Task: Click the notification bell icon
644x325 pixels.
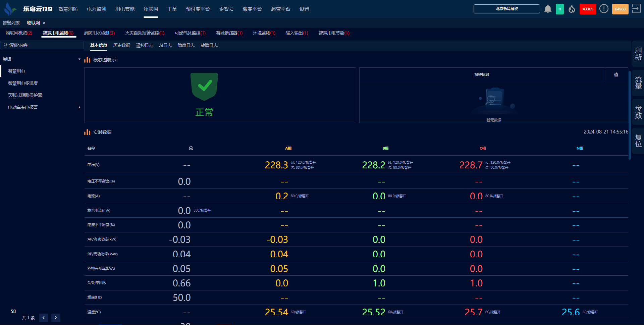Action: coord(548,9)
